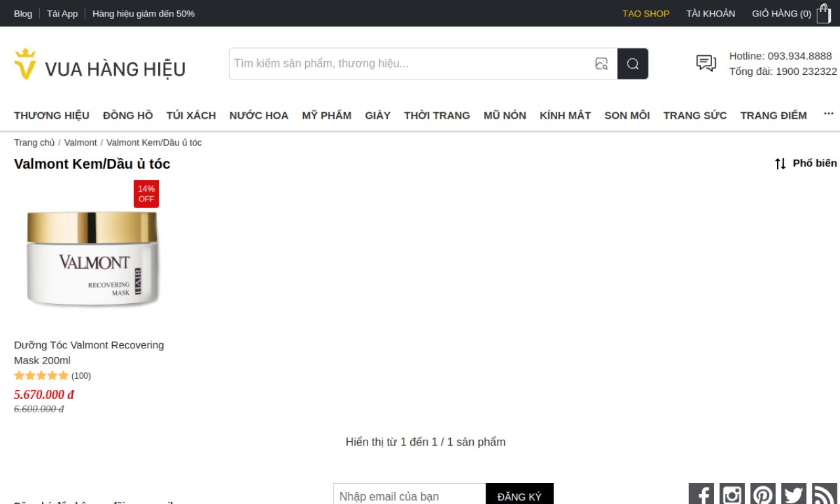The height and width of the screenshot is (504, 840).
Task: Click the Valmont breadcrumb link
Action: [80, 142]
